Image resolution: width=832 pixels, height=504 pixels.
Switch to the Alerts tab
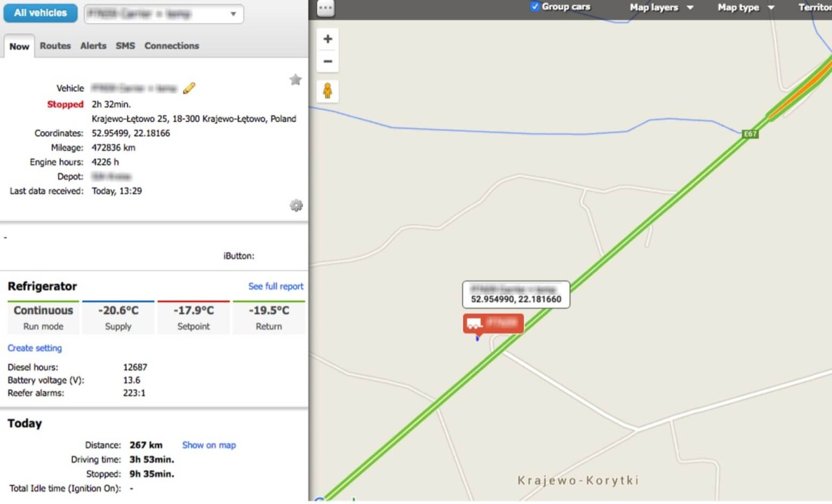coord(93,46)
